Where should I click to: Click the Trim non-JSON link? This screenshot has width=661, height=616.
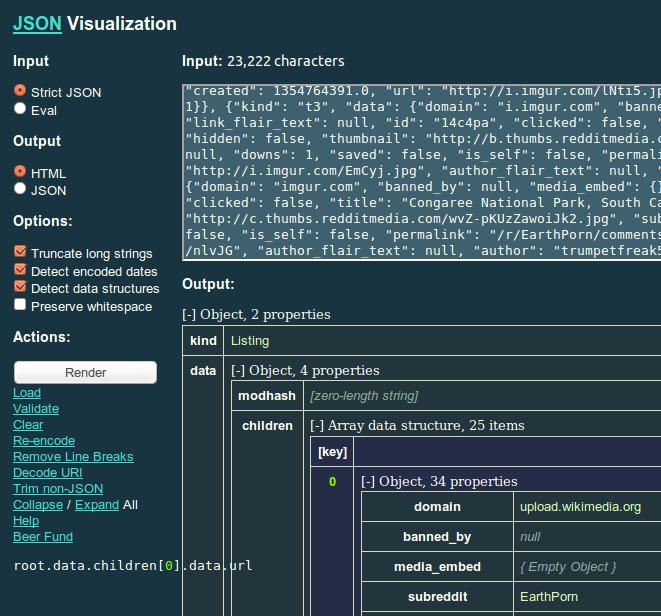tap(58, 489)
